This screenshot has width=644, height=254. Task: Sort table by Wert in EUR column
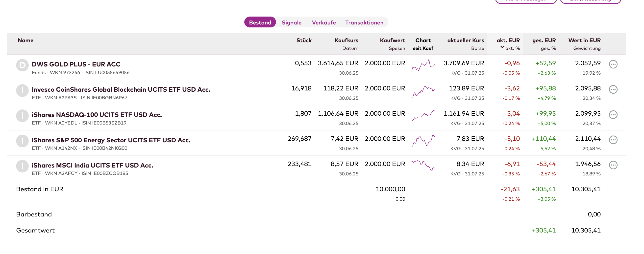(x=584, y=41)
